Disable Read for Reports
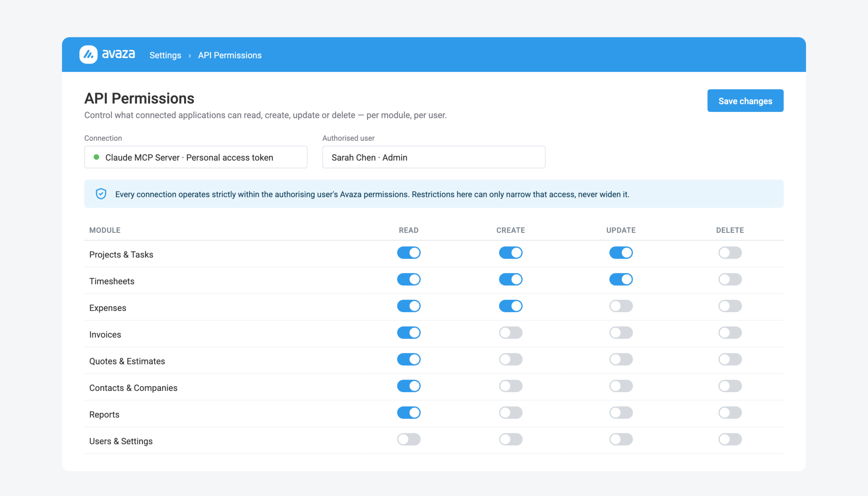 (409, 413)
